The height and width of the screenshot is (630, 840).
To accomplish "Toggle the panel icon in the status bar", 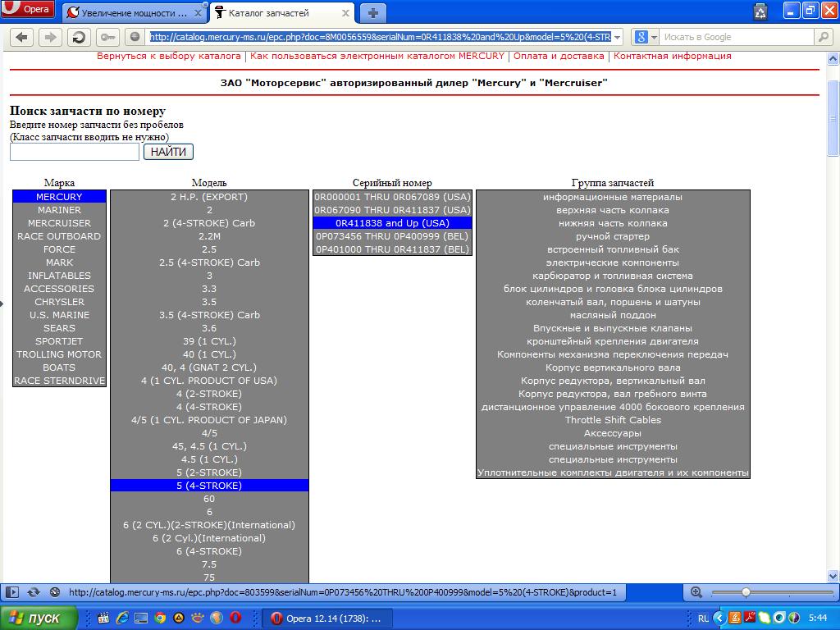I will pyautogui.click(x=12, y=591).
